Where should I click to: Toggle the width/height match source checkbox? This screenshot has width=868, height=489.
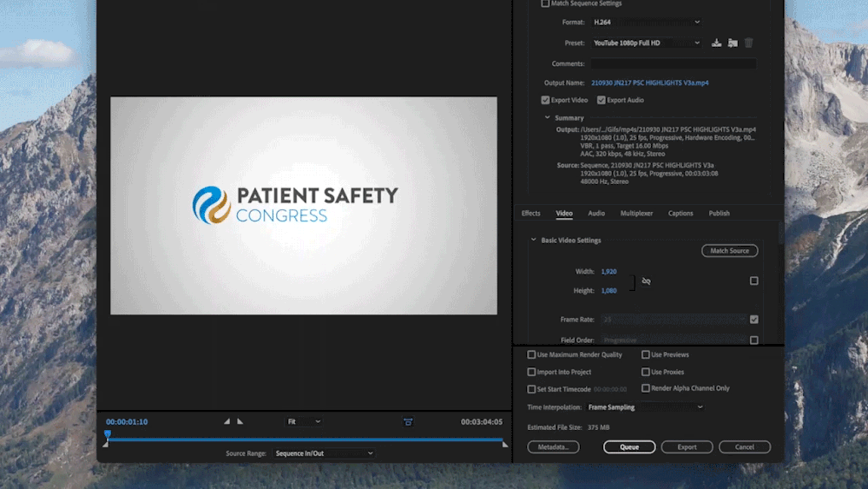[754, 281]
